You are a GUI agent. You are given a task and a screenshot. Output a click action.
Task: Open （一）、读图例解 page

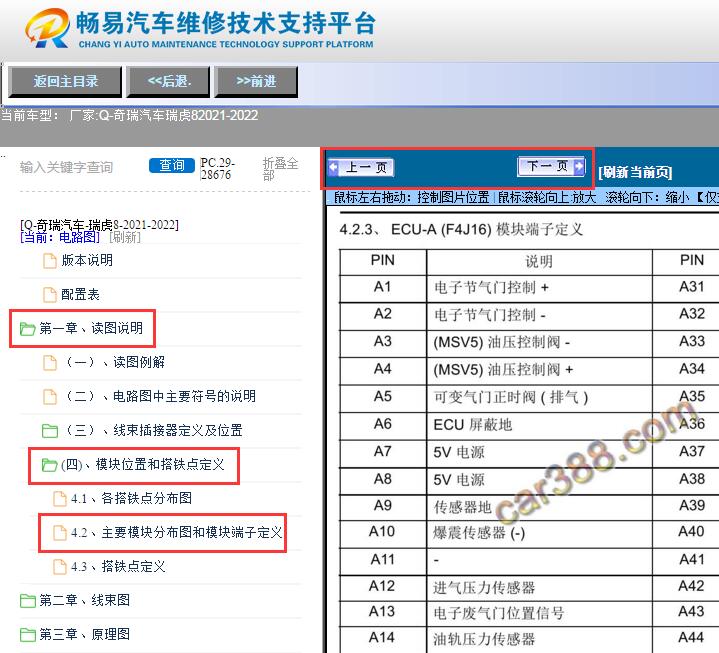[x=113, y=362]
